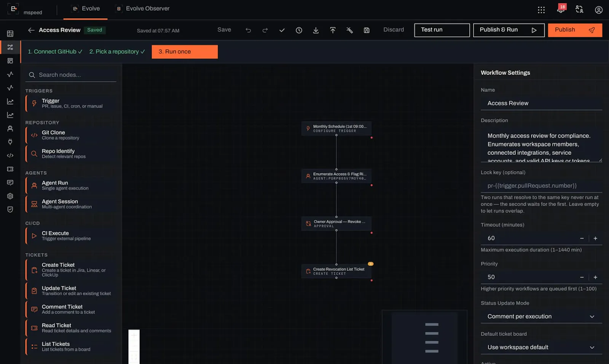Click the validate checkmark toolbar icon

coord(282,30)
